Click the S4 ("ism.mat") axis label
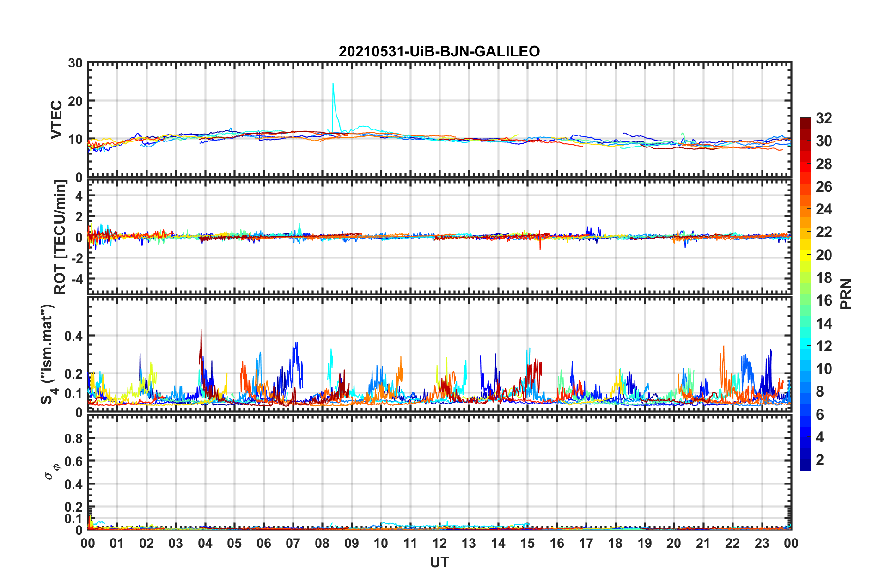 click(49, 355)
